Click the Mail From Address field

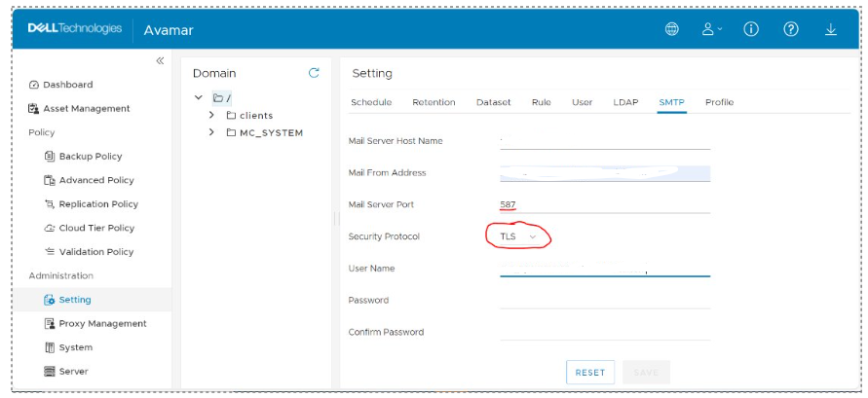click(605, 173)
